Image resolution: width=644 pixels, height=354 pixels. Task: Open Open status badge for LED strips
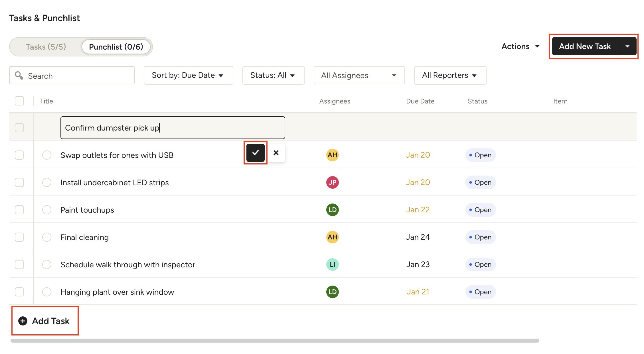481,182
